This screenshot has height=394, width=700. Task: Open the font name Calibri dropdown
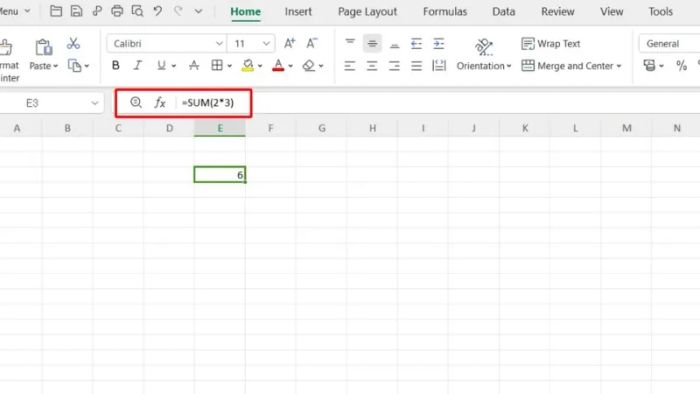219,44
